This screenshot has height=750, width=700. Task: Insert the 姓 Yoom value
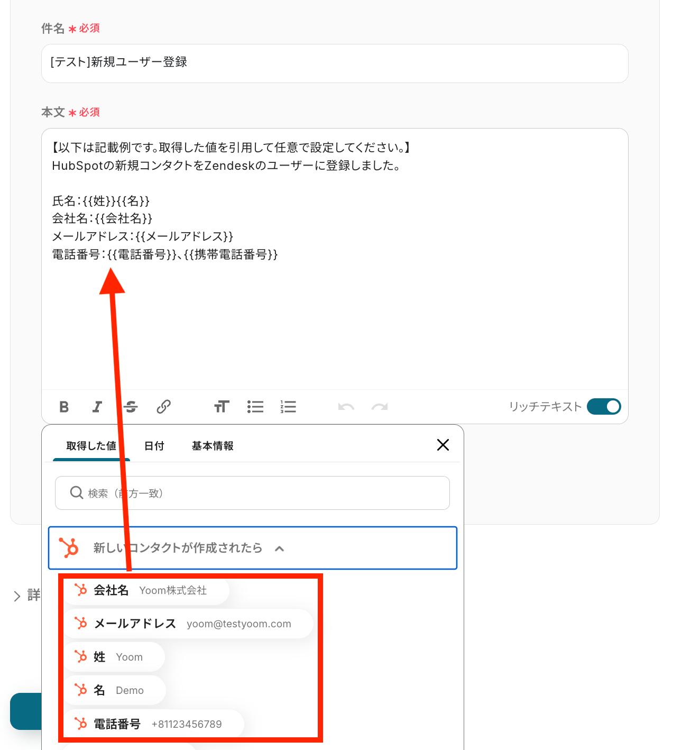114,657
